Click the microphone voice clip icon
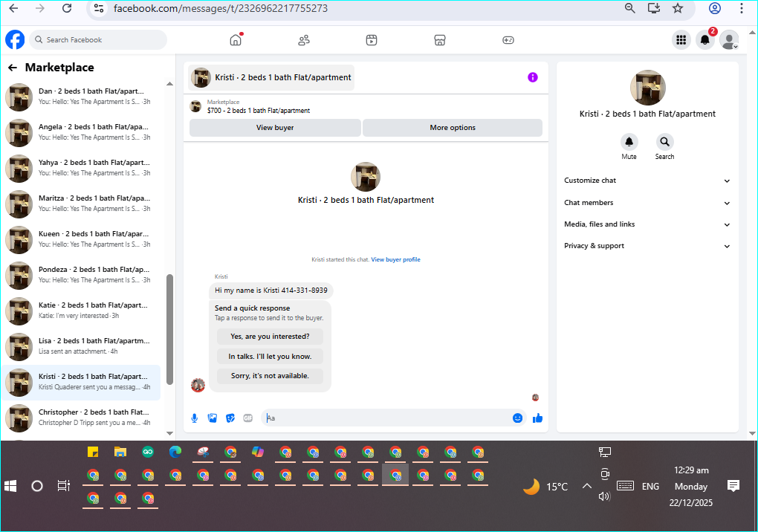 (195, 418)
